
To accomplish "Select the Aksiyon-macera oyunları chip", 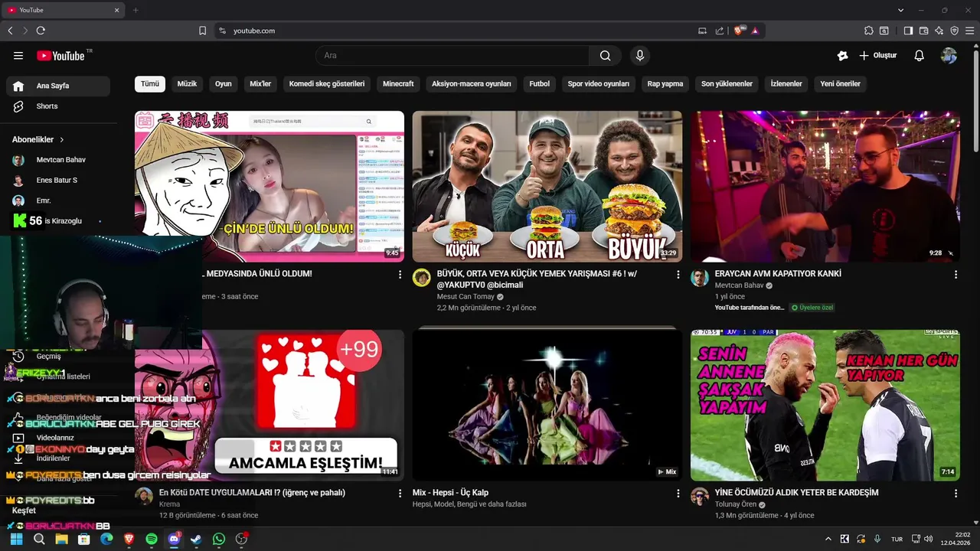I will 472,83.
